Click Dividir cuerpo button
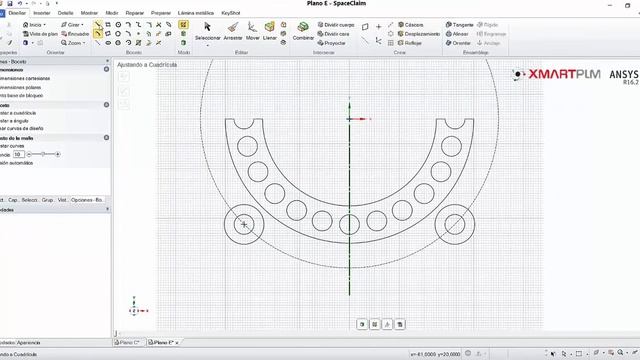Screen dimensions: 640x360 (x=336, y=25)
